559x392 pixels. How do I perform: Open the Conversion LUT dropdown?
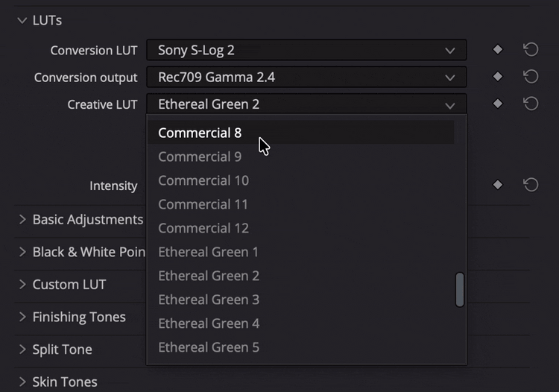pos(306,50)
